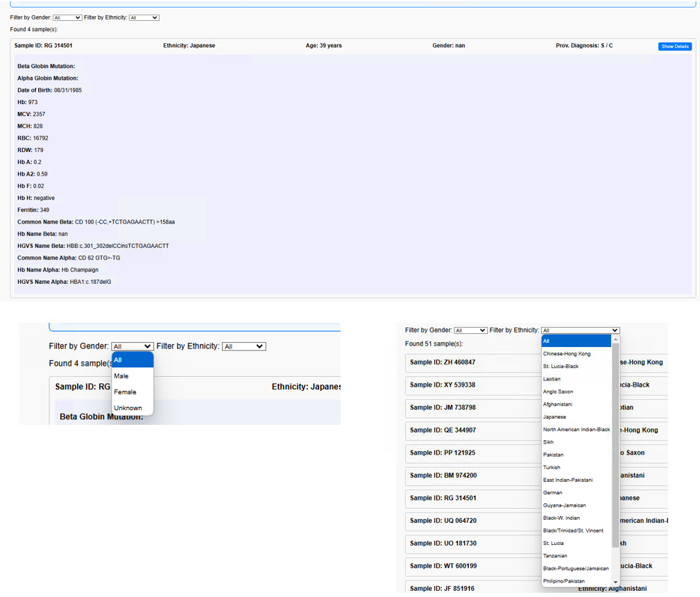
Task: Choose Male in the gender option list
Action: click(x=133, y=376)
